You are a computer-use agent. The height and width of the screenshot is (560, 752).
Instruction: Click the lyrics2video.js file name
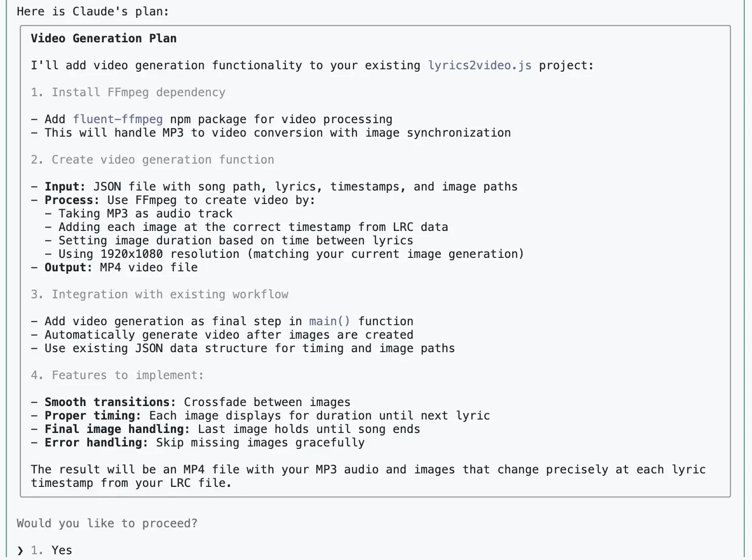[x=480, y=65]
